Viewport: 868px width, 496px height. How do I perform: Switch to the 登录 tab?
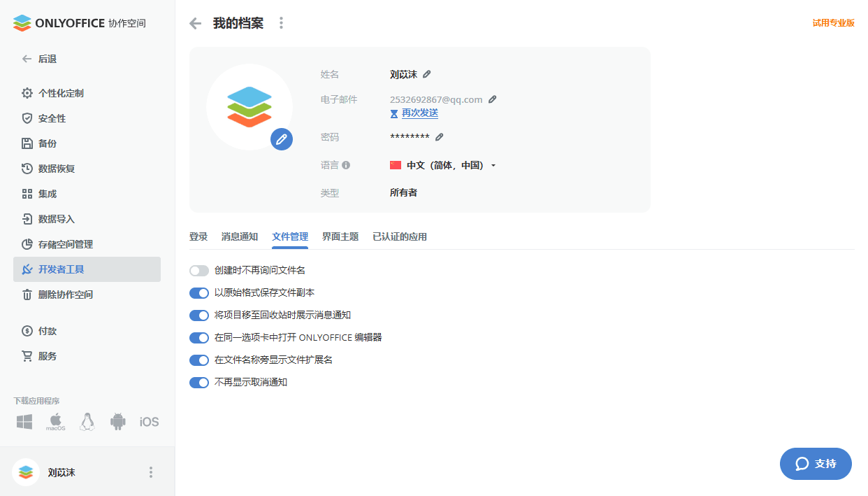pos(198,236)
